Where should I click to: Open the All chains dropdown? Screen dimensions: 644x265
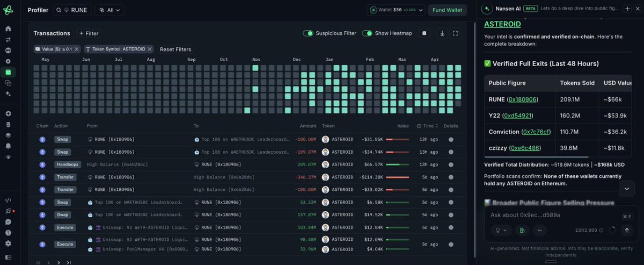[x=109, y=10]
